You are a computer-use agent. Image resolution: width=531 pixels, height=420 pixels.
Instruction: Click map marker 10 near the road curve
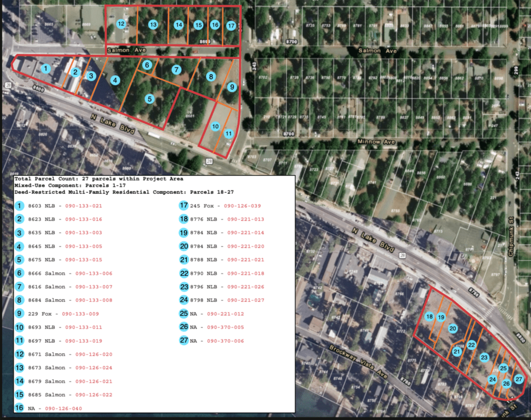tap(216, 126)
